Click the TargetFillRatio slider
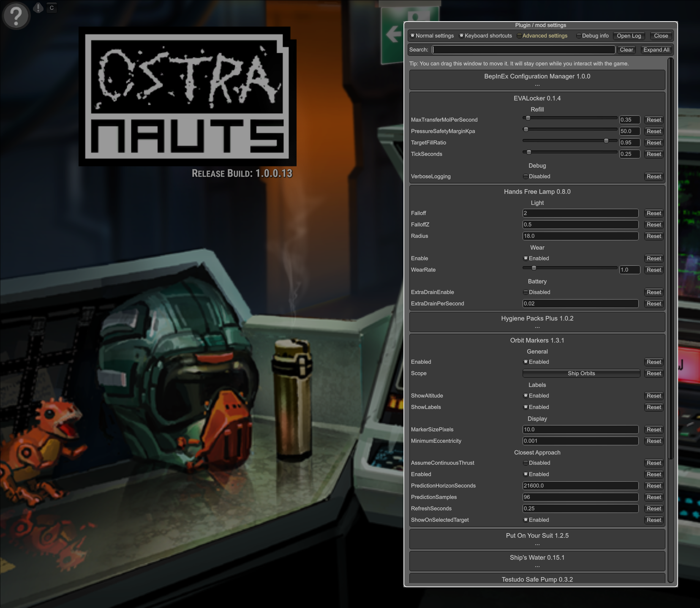The width and height of the screenshot is (700, 608). click(x=570, y=141)
